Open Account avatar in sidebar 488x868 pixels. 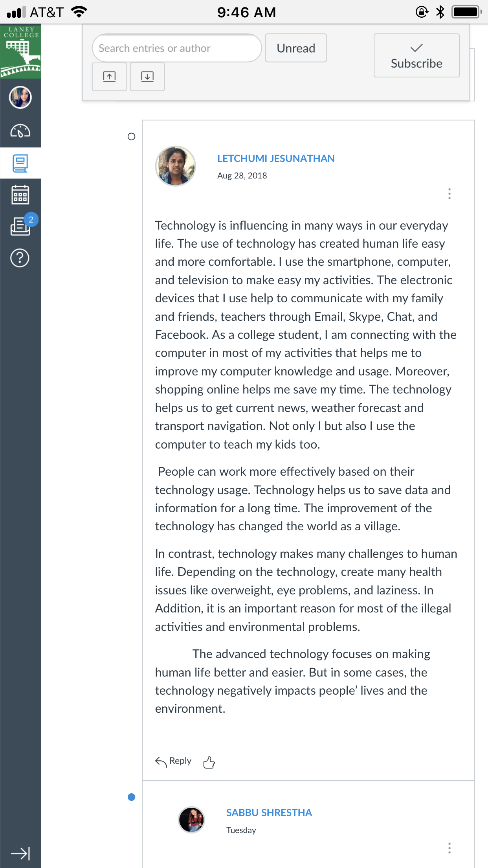tap(20, 97)
